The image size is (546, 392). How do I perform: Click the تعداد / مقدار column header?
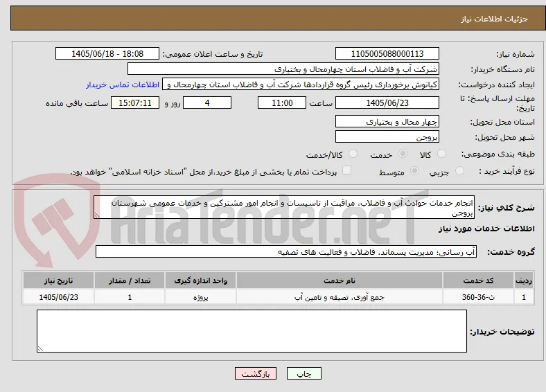coord(129,280)
